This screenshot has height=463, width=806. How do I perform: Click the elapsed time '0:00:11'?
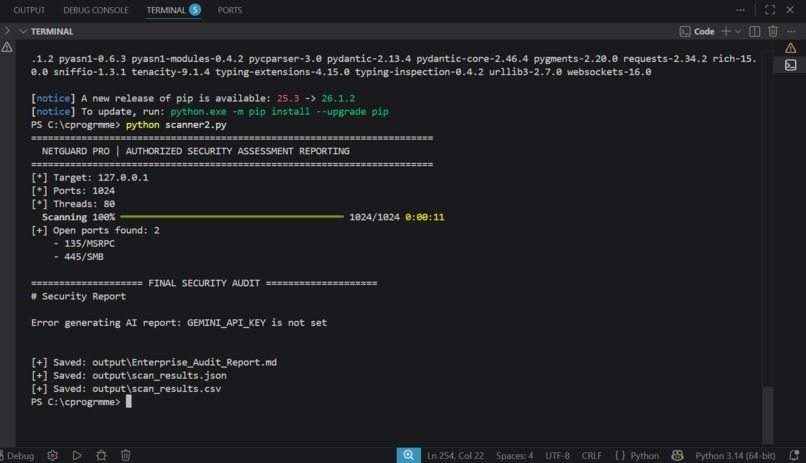[425, 217]
